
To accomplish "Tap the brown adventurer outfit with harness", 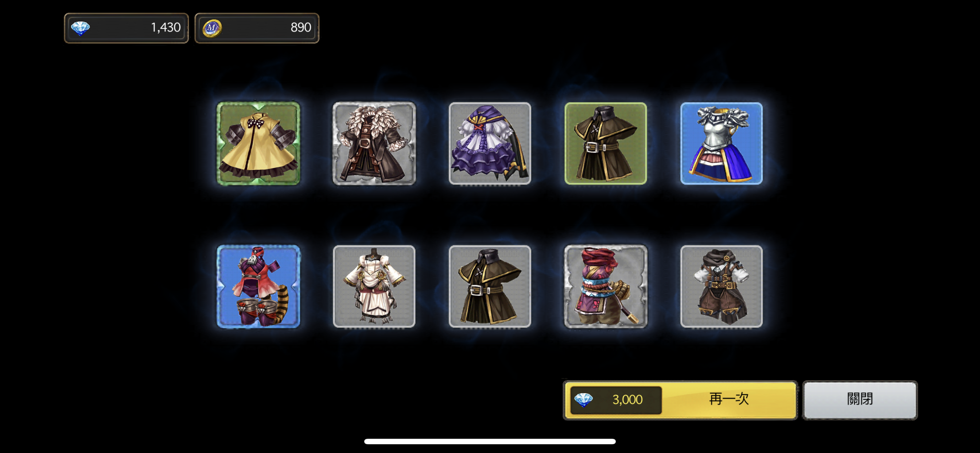I will [x=721, y=286].
